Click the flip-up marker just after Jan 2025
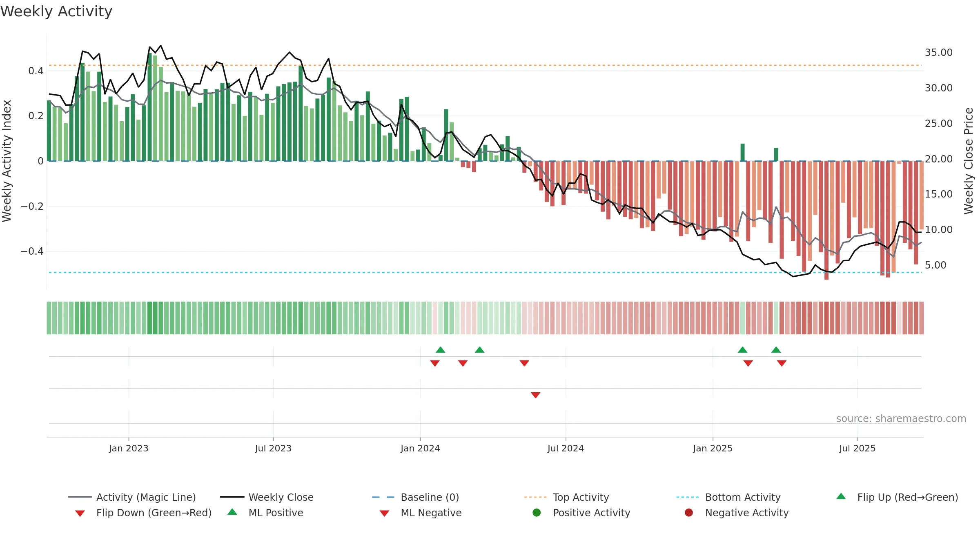 pyautogui.click(x=743, y=350)
